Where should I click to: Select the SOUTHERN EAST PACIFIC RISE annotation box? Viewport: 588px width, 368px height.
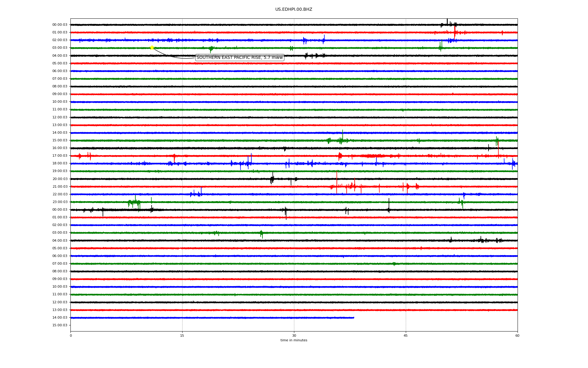click(x=239, y=58)
